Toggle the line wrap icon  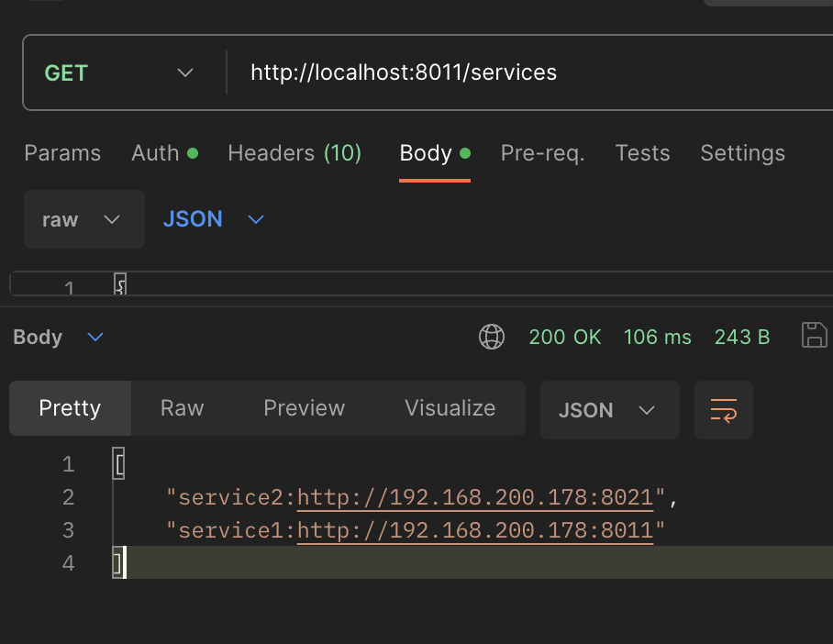click(x=724, y=410)
